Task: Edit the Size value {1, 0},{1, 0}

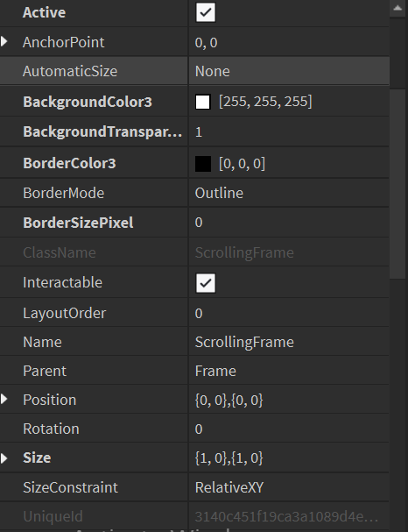Action: 289,458
